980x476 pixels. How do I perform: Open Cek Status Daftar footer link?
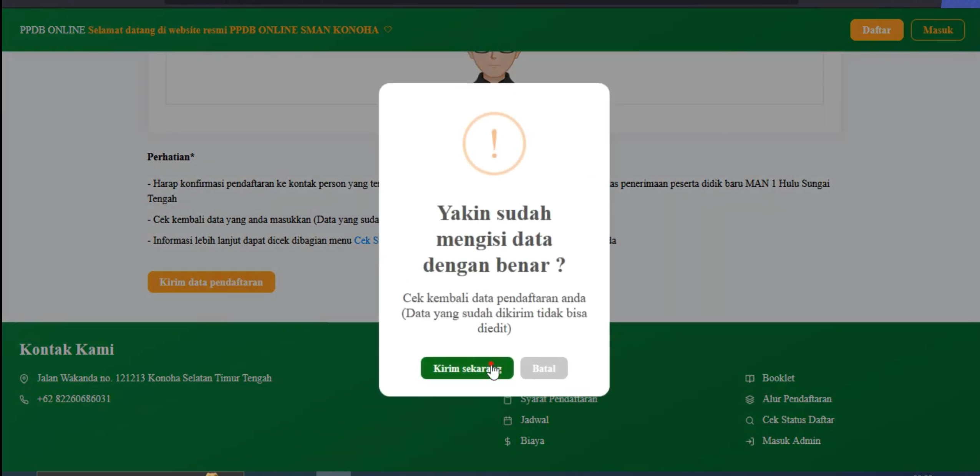pyautogui.click(x=798, y=420)
